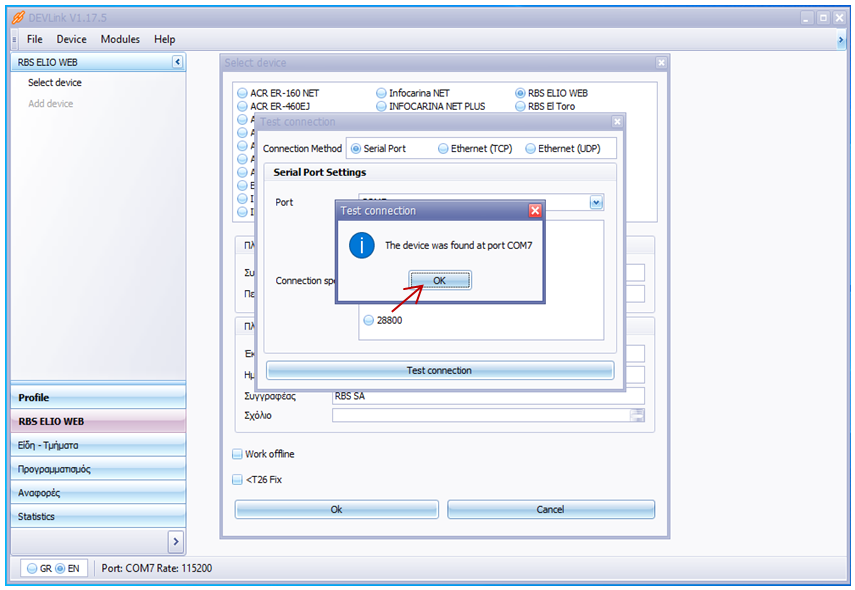Close the Test connection message box
The height and width of the screenshot is (590, 855).
click(x=535, y=211)
